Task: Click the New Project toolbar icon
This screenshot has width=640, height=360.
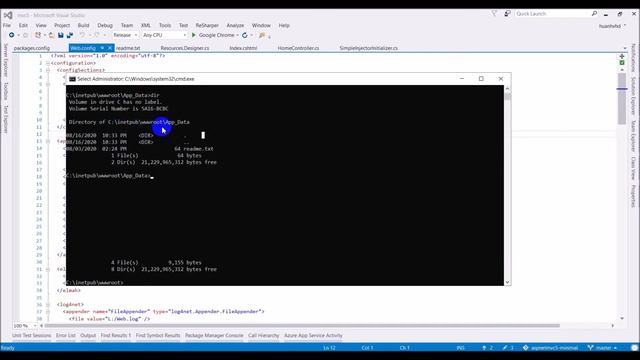Action: click(x=38, y=35)
